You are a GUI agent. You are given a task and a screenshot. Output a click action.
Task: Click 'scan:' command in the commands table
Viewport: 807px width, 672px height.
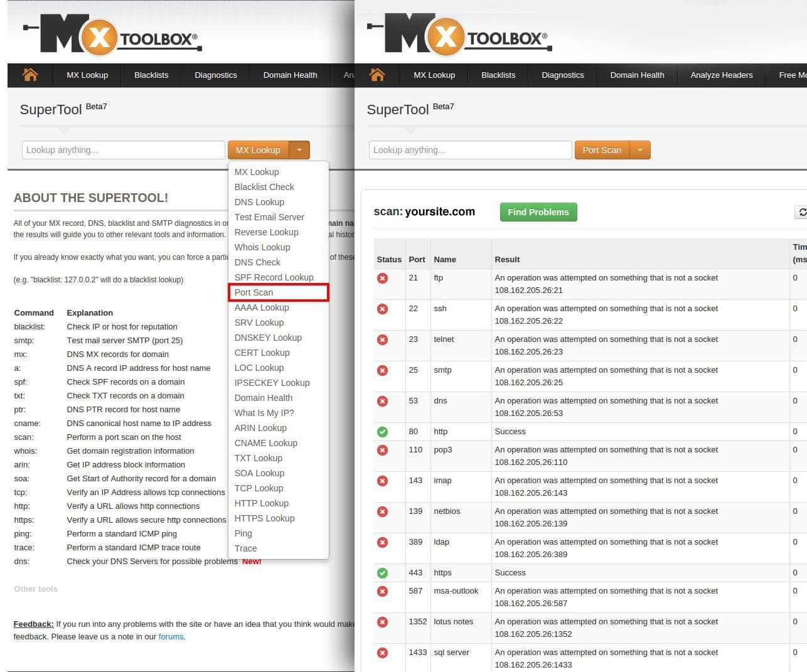pos(24,437)
